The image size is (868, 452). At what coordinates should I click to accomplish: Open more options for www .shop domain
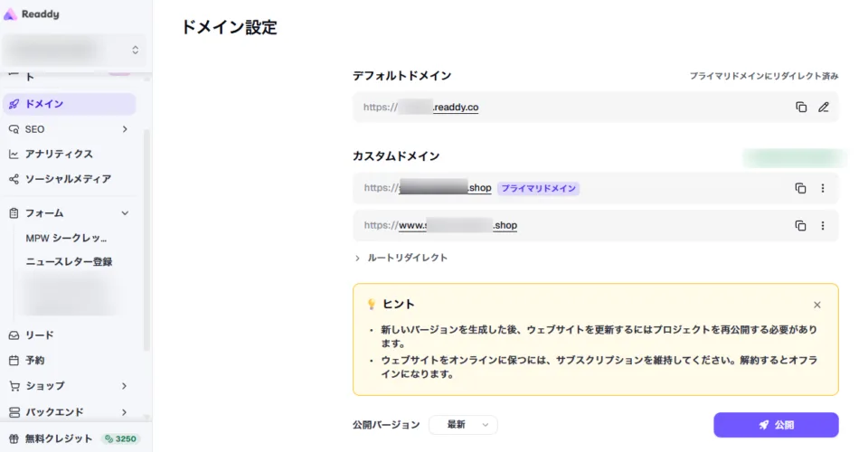(x=823, y=226)
